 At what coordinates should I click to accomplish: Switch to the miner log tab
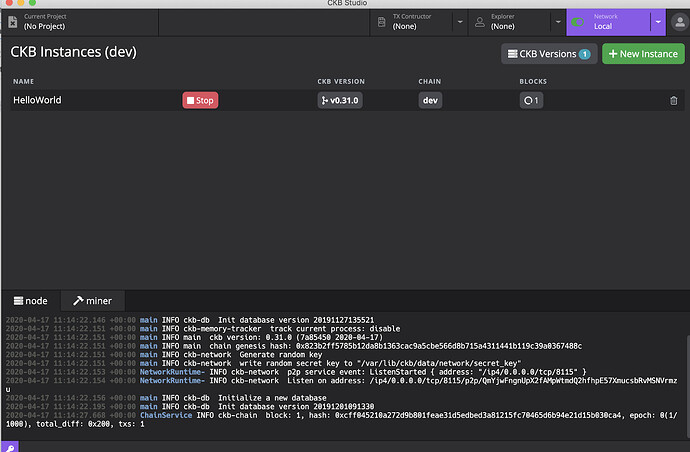click(93, 301)
